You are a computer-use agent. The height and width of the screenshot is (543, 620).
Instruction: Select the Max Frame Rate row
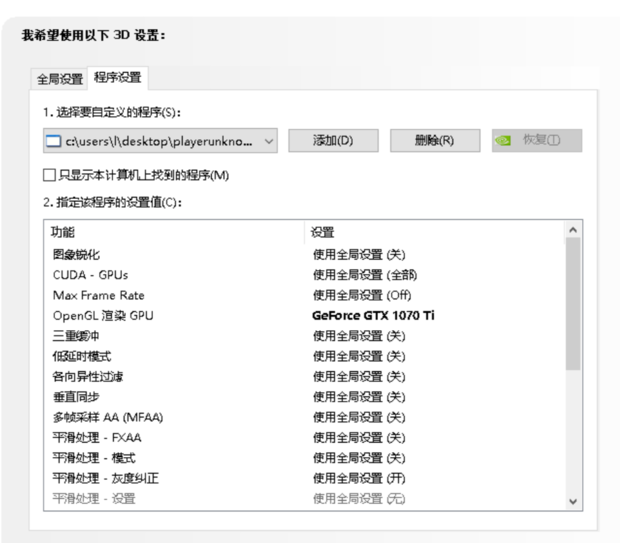click(x=304, y=295)
